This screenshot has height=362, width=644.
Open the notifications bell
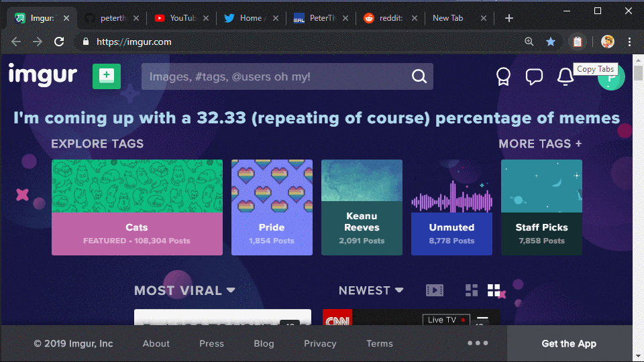pyautogui.click(x=565, y=76)
